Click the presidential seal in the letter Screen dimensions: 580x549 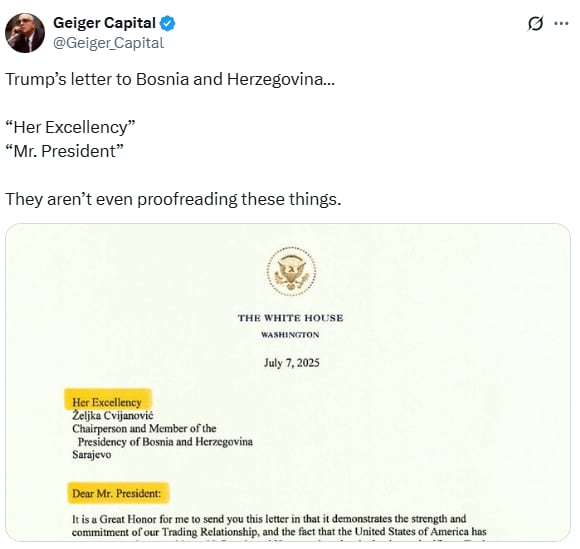click(291, 271)
